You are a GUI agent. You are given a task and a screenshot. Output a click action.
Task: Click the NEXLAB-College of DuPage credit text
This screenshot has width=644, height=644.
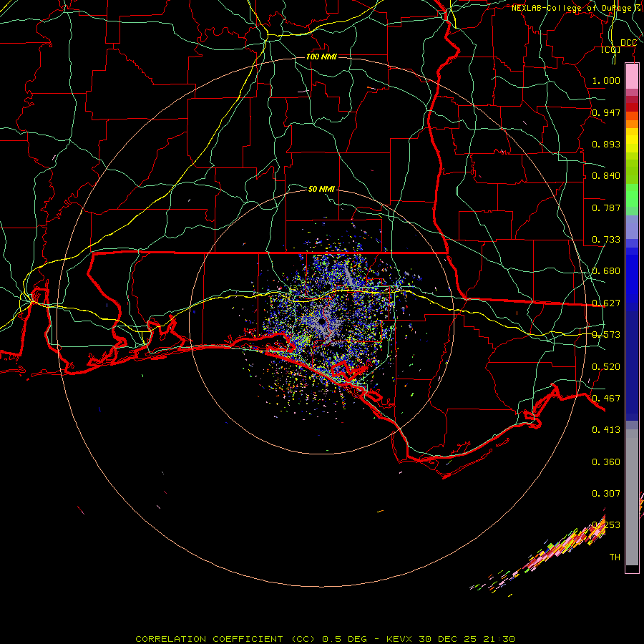[577, 8]
